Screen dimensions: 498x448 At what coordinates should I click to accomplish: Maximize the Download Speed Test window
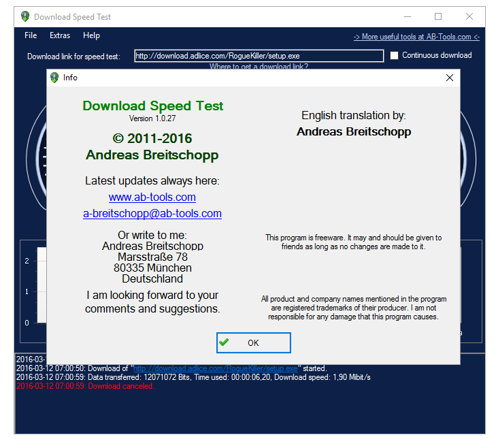point(438,16)
